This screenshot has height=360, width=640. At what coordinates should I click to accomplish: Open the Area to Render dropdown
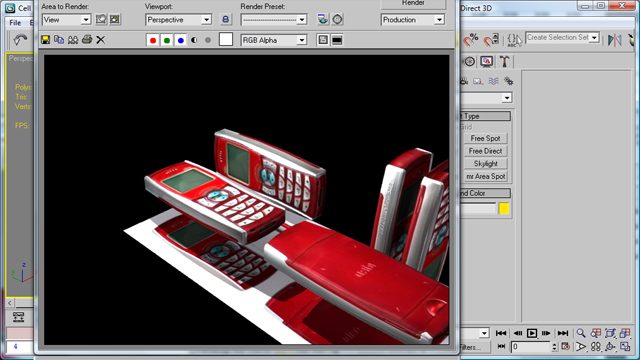(x=66, y=20)
